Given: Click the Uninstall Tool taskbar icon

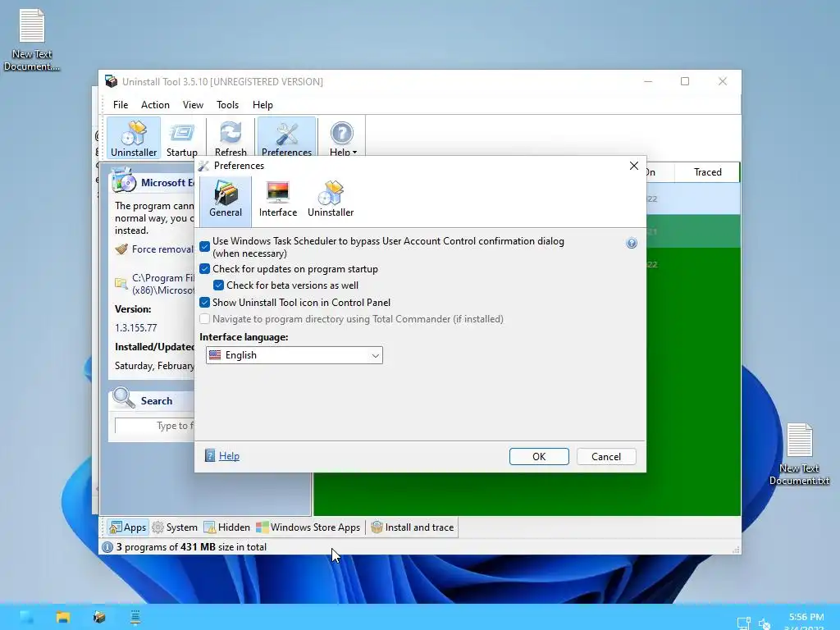Looking at the screenshot, I should (x=99, y=617).
